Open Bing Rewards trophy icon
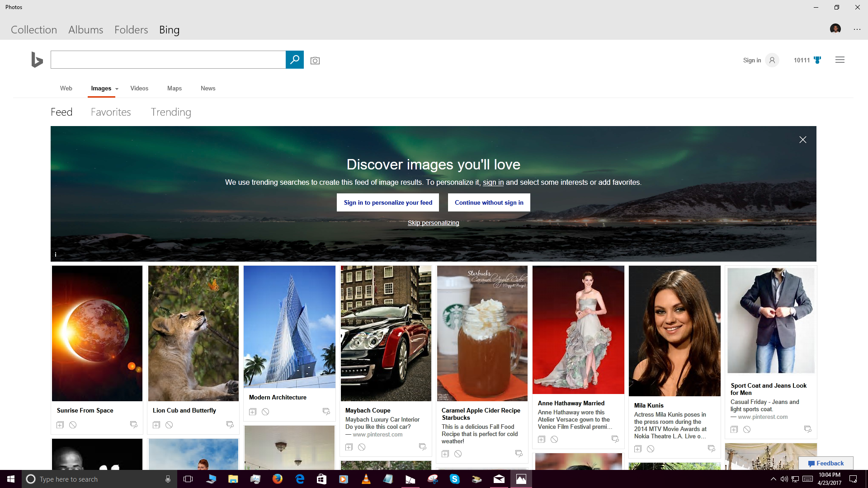Image resolution: width=868 pixels, height=488 pixels. coord(817,60)
